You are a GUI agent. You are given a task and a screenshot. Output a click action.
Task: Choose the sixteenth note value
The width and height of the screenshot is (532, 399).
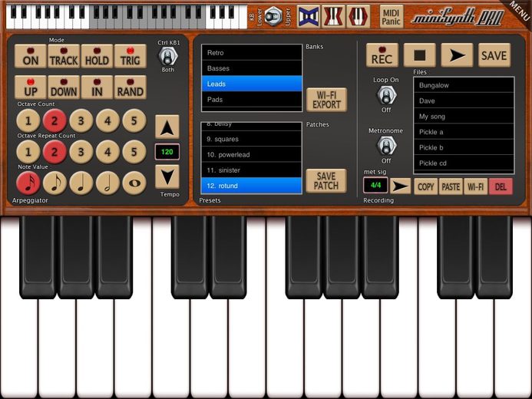tap(28, 183)
